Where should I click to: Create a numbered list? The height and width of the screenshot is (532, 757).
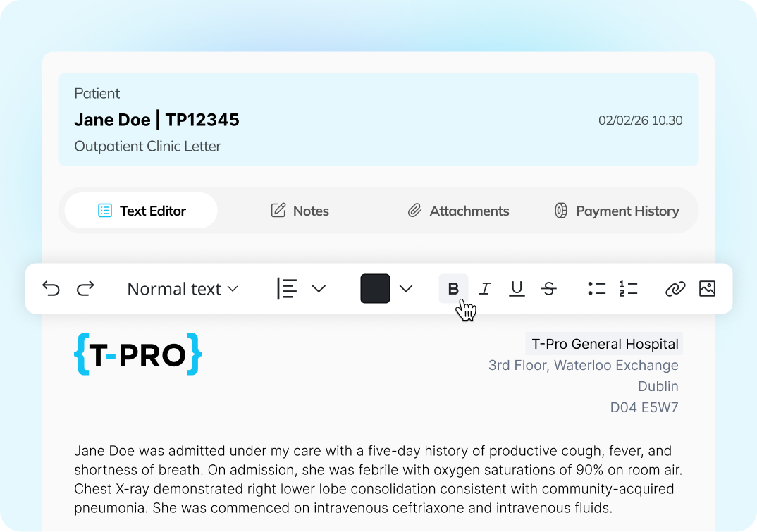click(x=628, y=289)
